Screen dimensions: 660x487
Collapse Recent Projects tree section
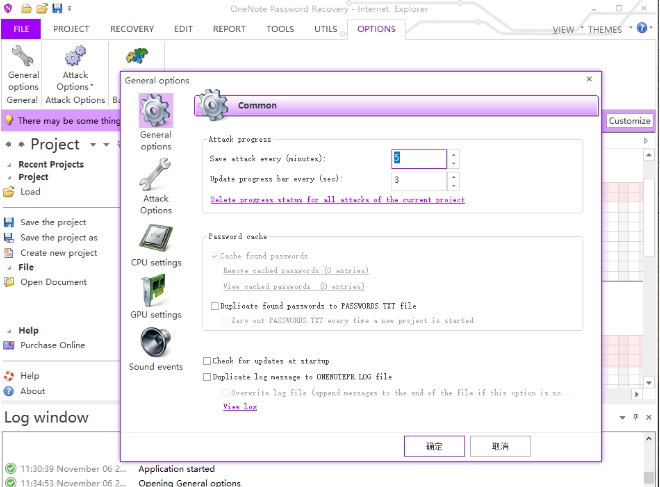pyautogui.click(x=9, y=165)
